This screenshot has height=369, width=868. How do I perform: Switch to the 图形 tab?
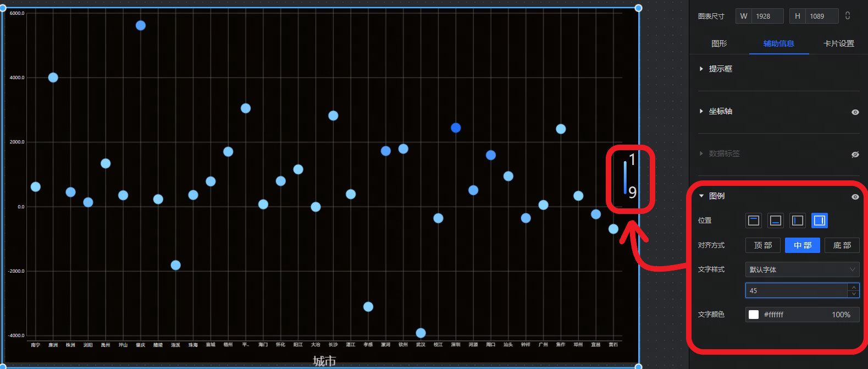(x=719, y=43)
